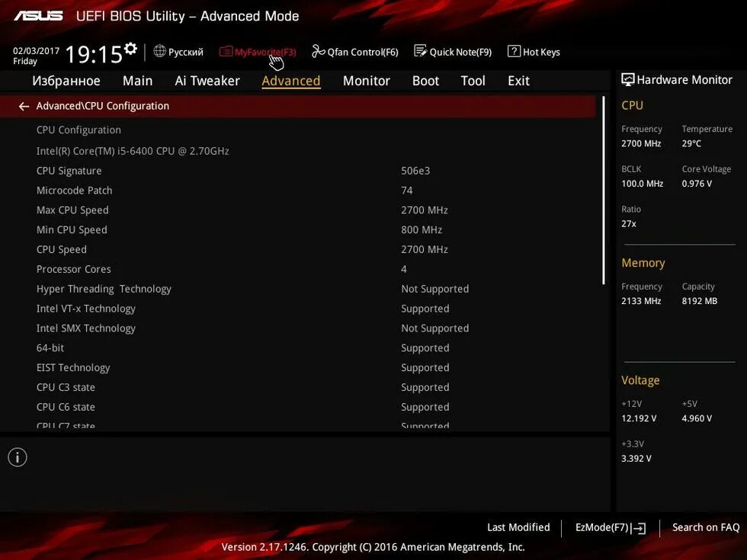
Task: Click the Quick Note pencil icon
Action: 420,51
